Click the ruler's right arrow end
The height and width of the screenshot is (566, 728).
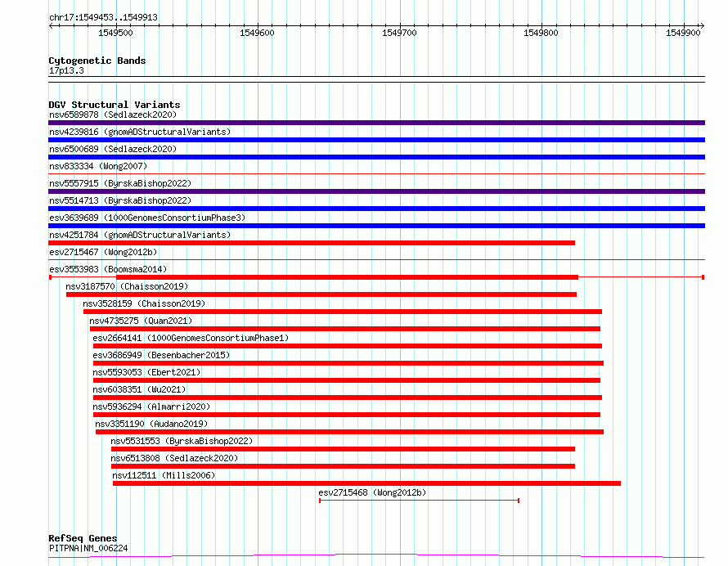tap(702, 25)
